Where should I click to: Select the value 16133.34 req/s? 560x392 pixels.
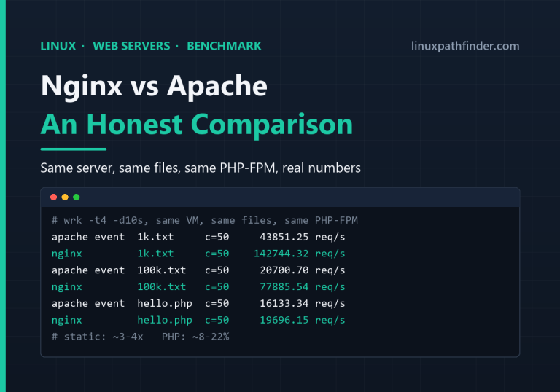coord(302,303)
